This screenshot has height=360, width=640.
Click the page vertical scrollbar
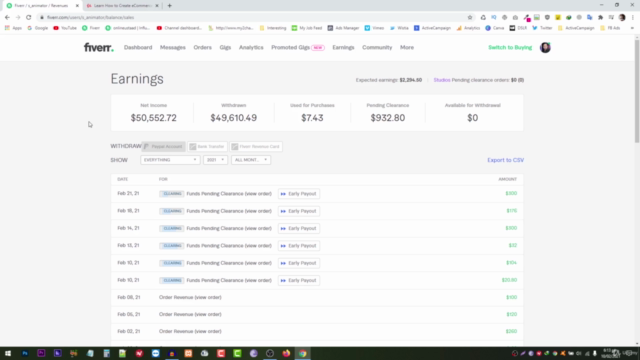coord(637,90)
